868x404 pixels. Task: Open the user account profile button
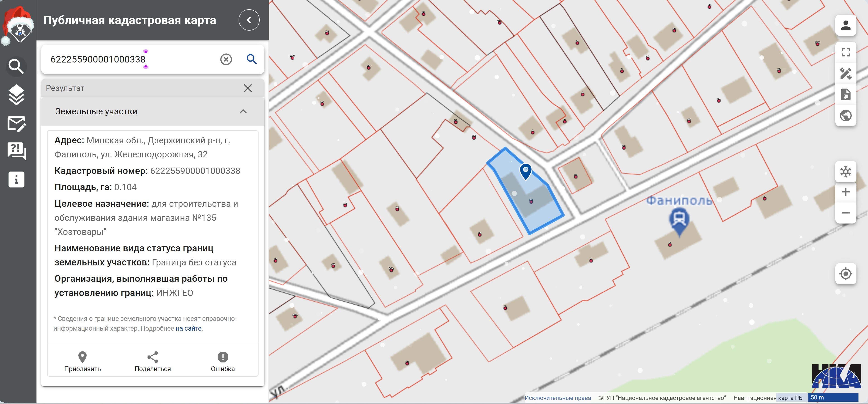(x=845, y=26)
